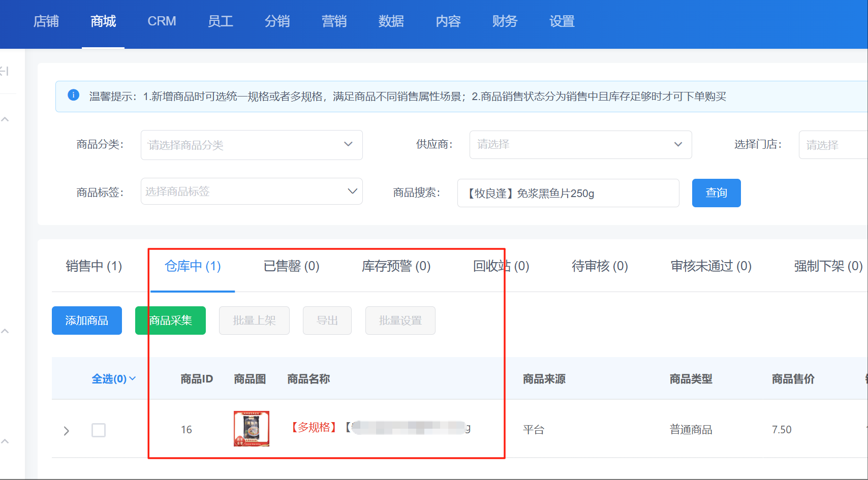This screenshot has width=868, height=480.
Task: Click the 商品名称 column header
Action: tap(308, 379)
